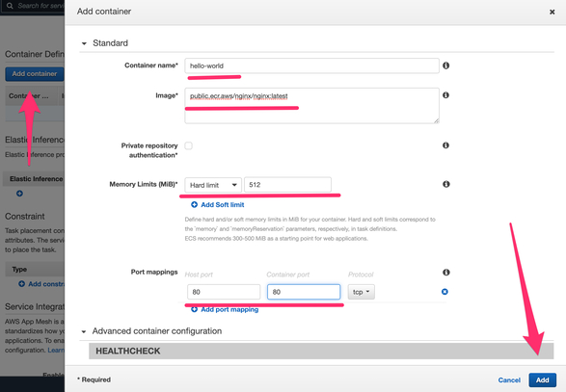The width and height of the screenshot is (566, 392).
Task: Enable Private repository authentication checkbox
Action: [x=188, y=145]
